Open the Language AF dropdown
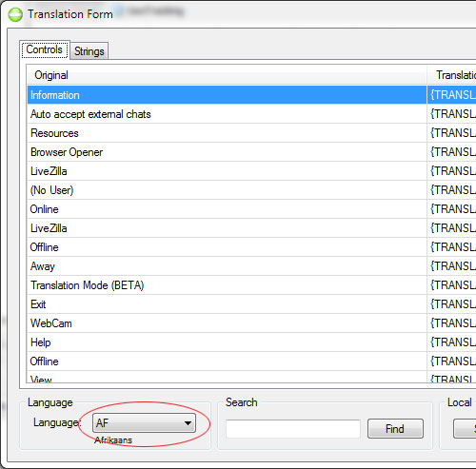The image size is (476, 469). pos(144,422)
